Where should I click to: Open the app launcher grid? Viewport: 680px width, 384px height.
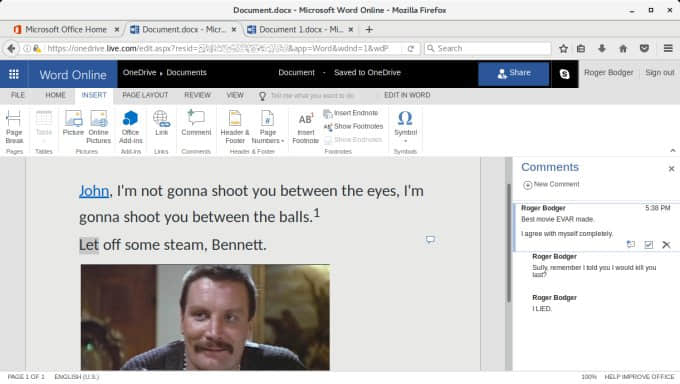(x=14, y=74)
